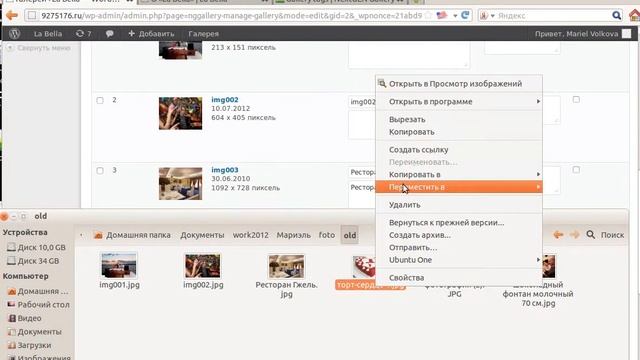
Task: Click the browser URL address field
Action: coord(231,16)
